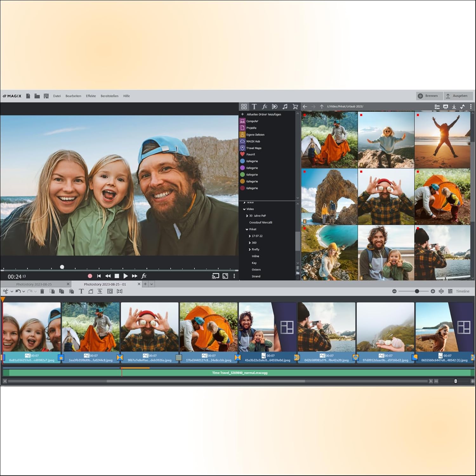Click the timeline zoom slider handle
The width and height of the screenshot is (476, 476).
point(417,291)
